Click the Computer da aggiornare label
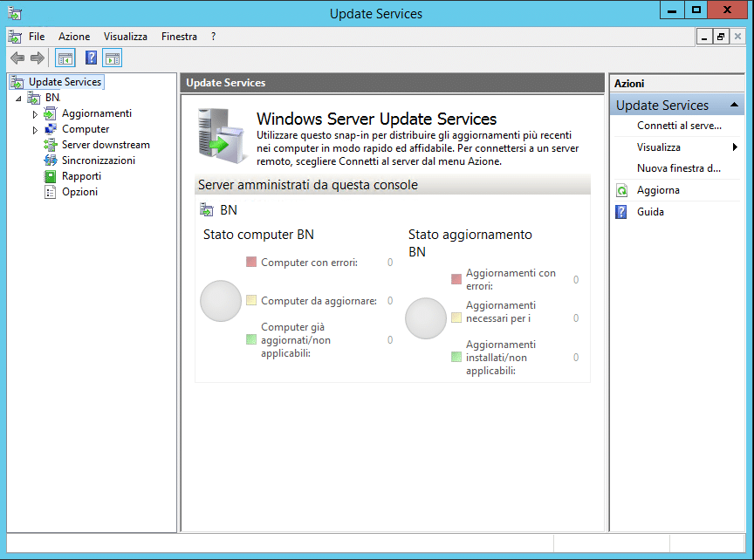 319,301
